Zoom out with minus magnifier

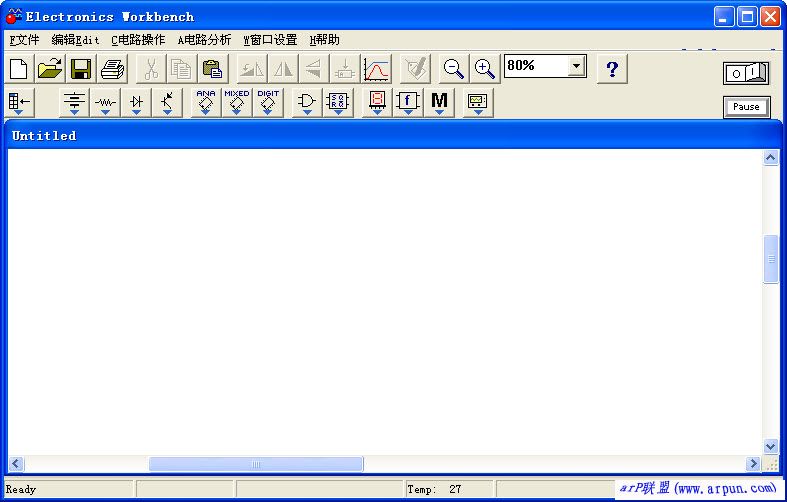(454, 68)
